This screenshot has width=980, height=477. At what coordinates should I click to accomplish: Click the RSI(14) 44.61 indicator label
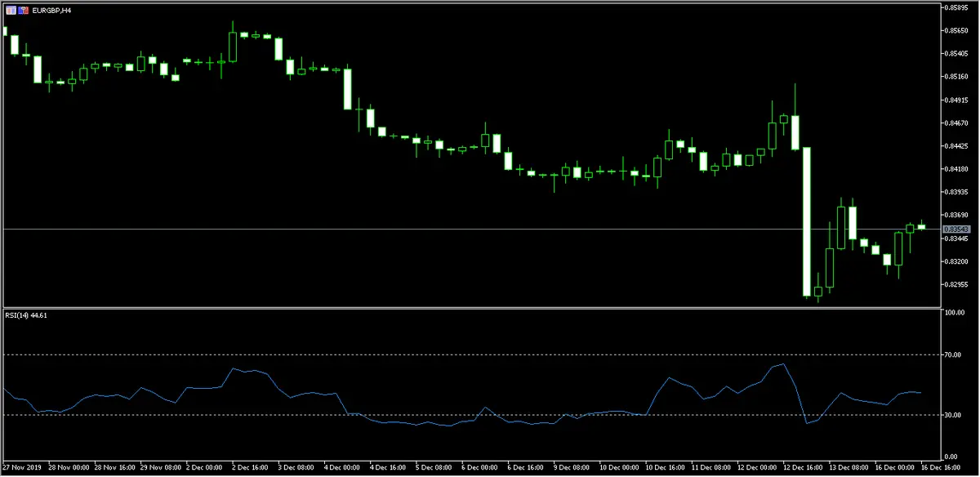27,315
